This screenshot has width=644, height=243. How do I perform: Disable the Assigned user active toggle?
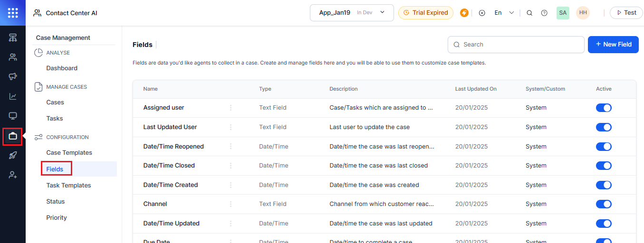click(x=604, y=108)
